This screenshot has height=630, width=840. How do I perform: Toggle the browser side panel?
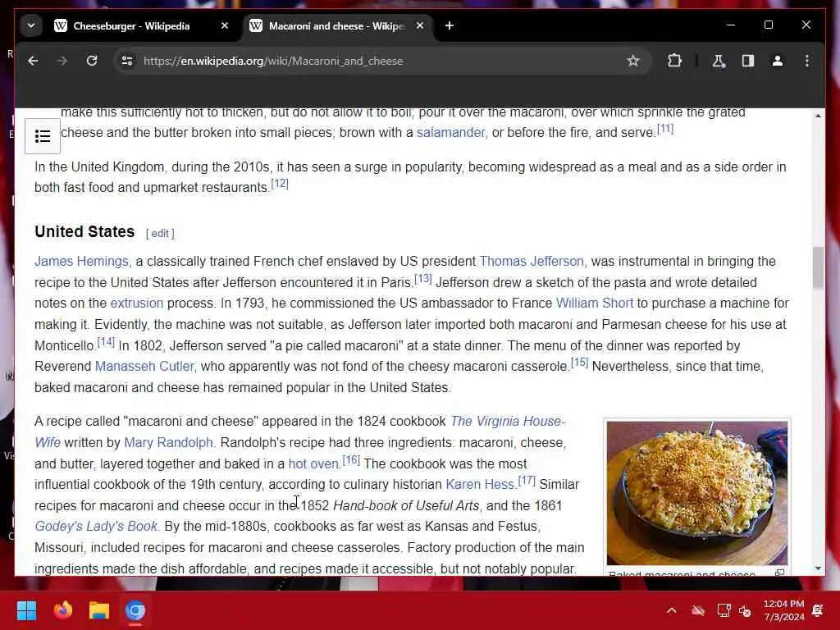point(748,61)
